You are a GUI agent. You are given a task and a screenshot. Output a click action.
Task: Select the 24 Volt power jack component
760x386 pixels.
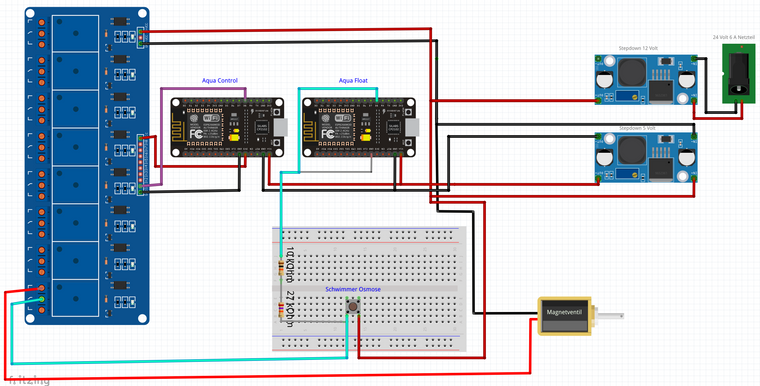pos(739,73)
